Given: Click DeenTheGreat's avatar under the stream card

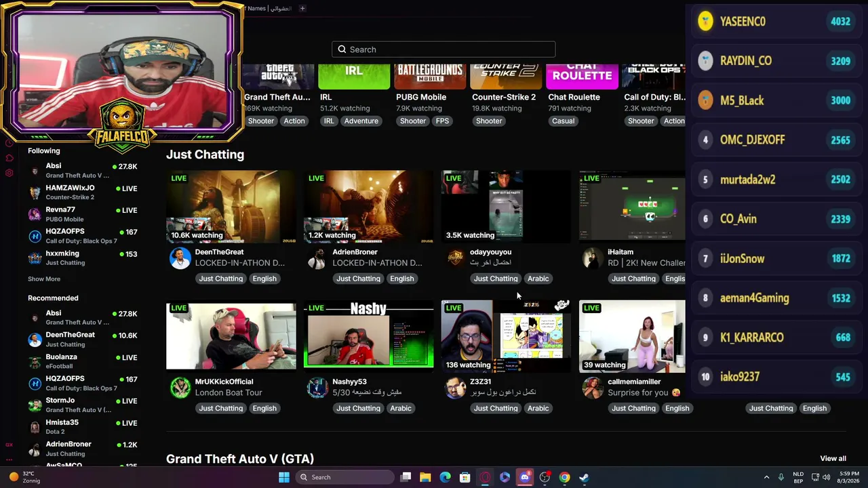Looking at the screenshot, I should tap(180, 258).
